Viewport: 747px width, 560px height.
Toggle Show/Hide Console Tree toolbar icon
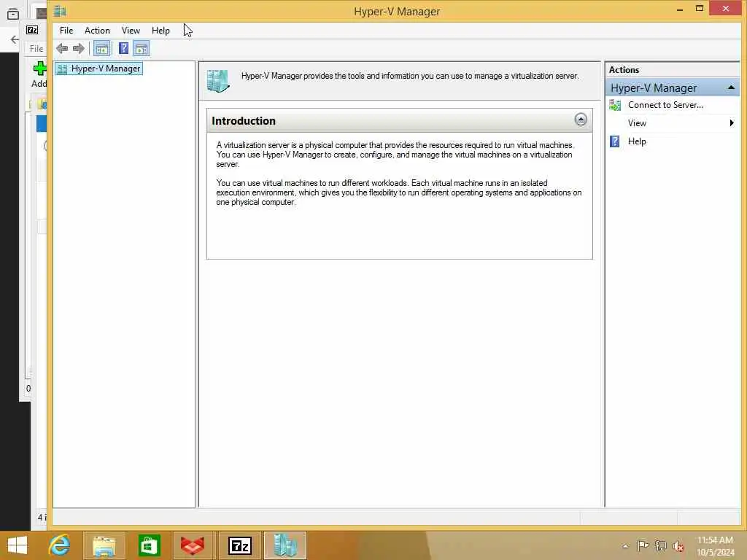point(101,49)
